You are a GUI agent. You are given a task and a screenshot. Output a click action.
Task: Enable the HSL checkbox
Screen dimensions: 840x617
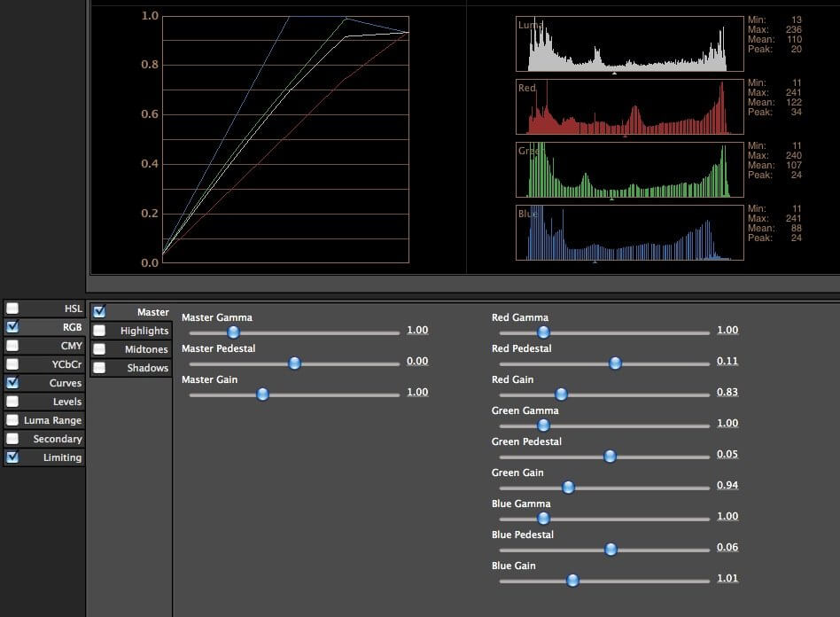12,308
